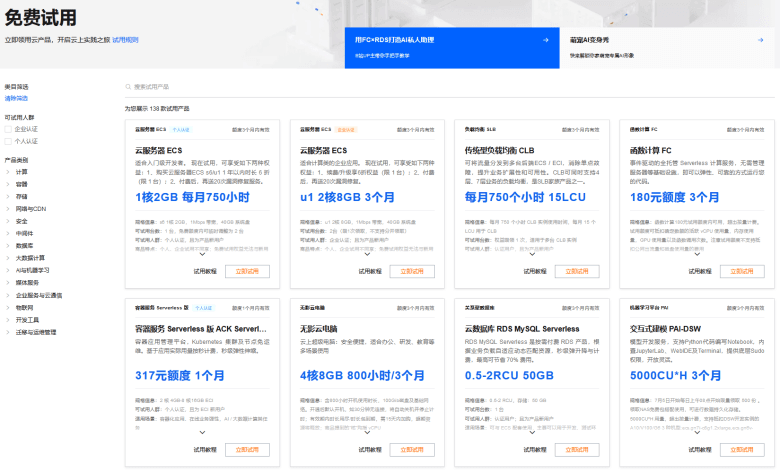Click the 4核8GB 800小时/3个月 offer text

362,376
